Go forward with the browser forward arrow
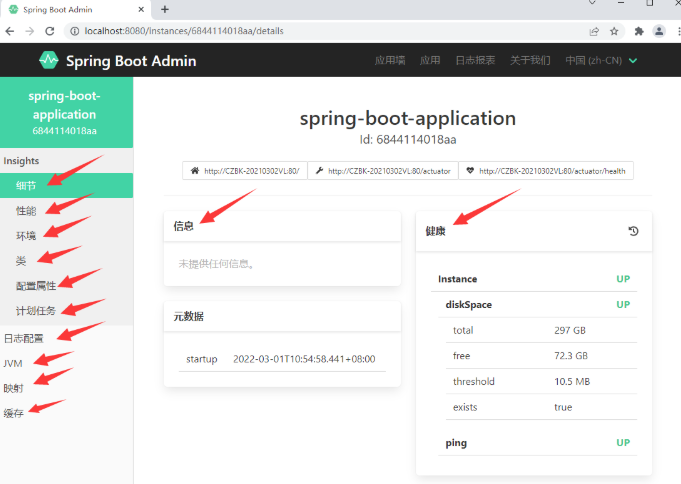This screenshot has height=484, width=681. (30, 31)
